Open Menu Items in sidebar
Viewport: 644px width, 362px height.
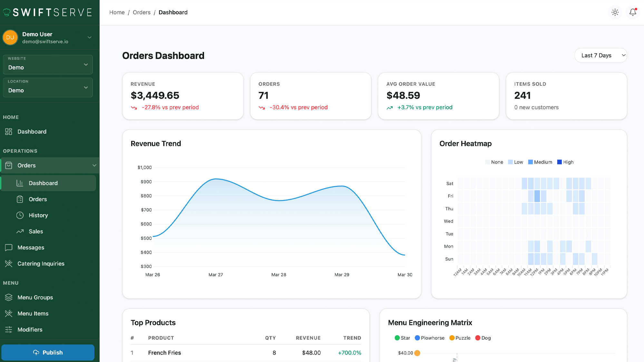tap(33, 313)
